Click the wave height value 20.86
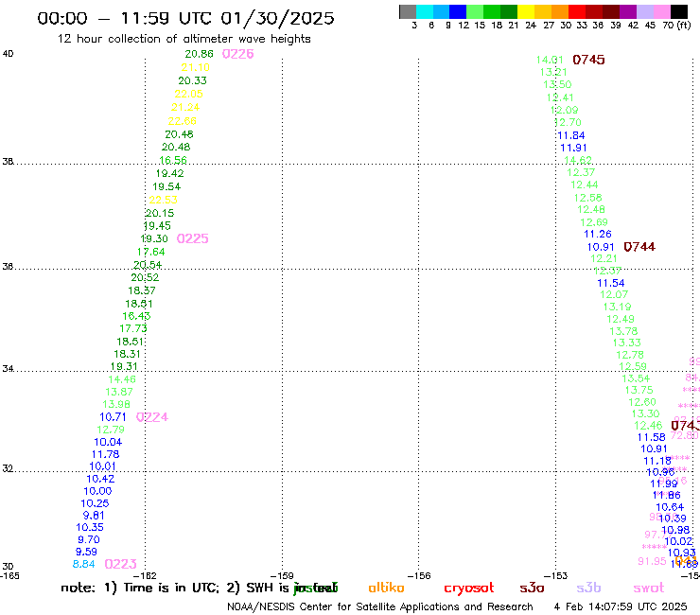The image size is (700, 615). pos(199,54)
